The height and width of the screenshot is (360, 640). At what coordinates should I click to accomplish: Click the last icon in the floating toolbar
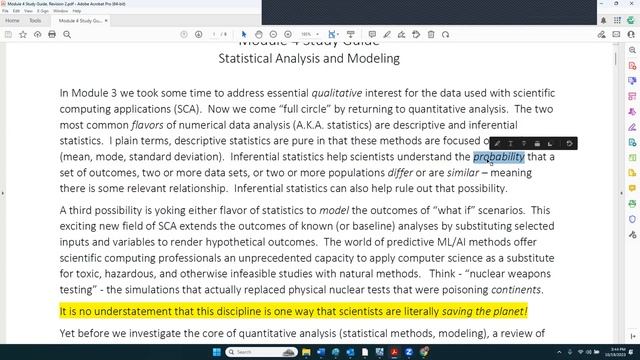tap(569, 144)
